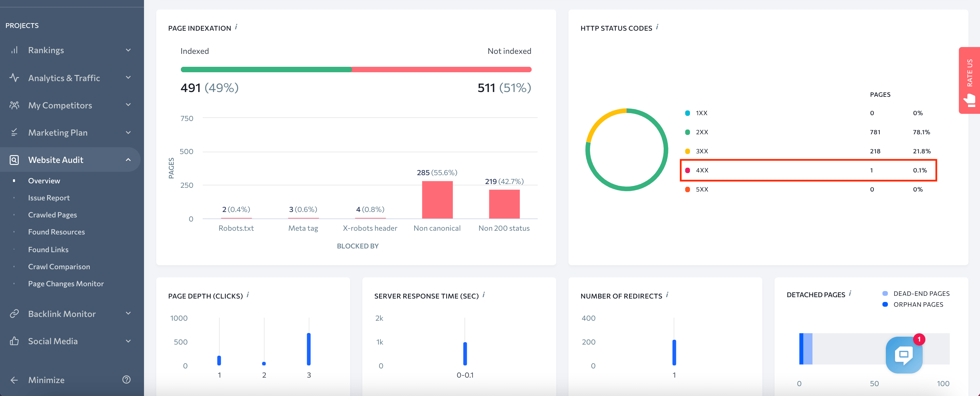Collapse the Website Audit section
Image resolution: width=980 pixels, height=396 pixels.
coord(128,159)
